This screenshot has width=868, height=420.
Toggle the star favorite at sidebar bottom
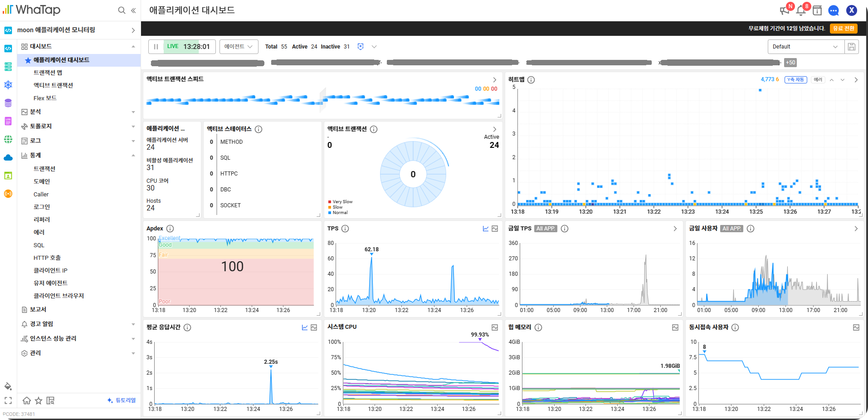tap(39, 400)
